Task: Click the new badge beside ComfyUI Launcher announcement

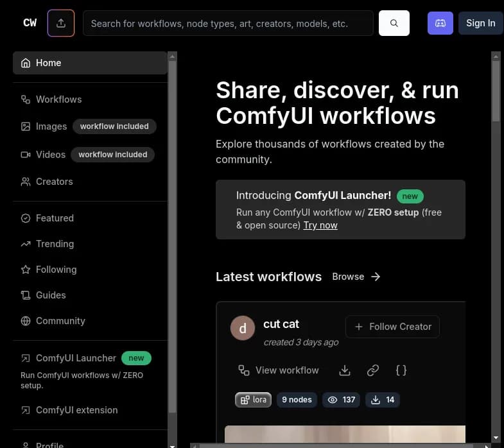Action: point(410,196)
